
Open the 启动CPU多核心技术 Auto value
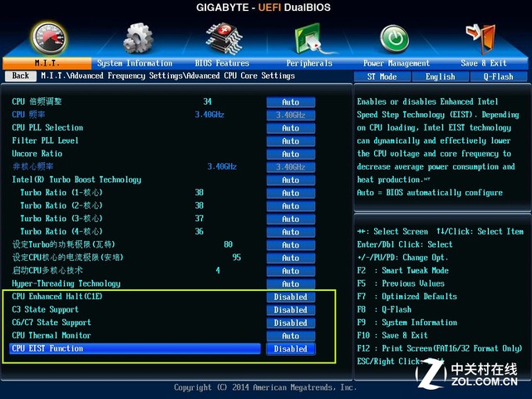point(291,271)
